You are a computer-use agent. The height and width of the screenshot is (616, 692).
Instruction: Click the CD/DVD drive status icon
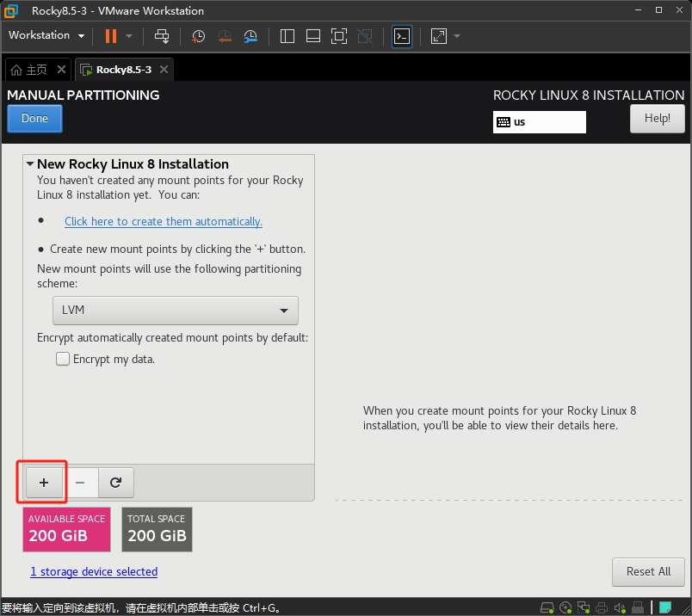coord(565,608)
